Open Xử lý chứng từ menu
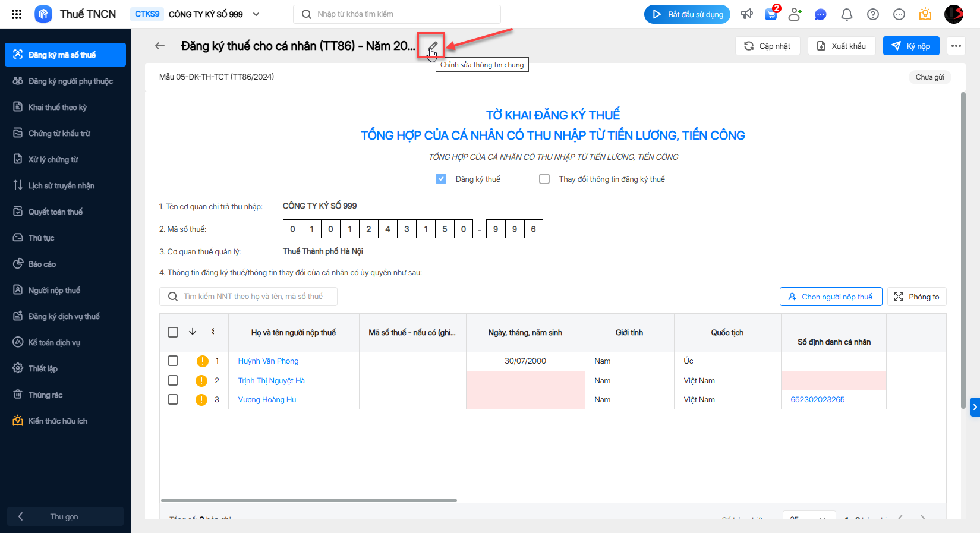Image resolution: width=980 pixels, height=533 pixels. [x=65, y=159]
